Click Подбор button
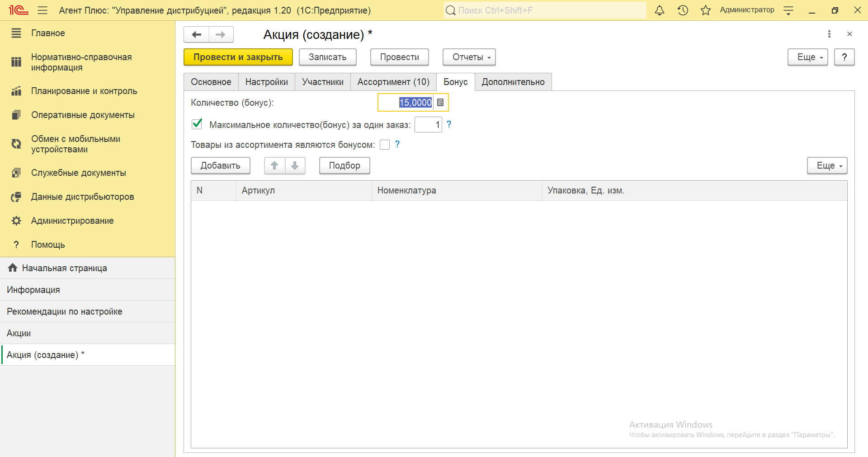868x457 pixels. tap(344, 165)
